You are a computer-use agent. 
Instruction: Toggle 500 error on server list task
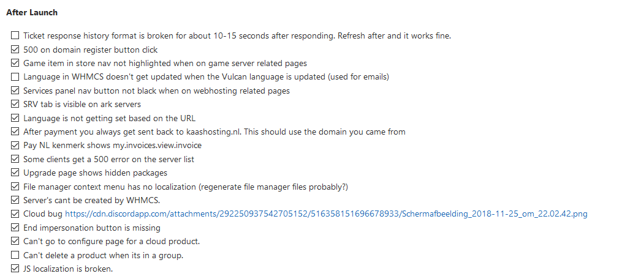[15, 159]
